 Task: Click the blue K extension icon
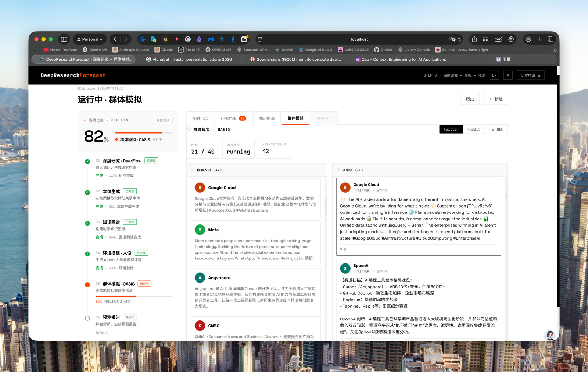click(143, 39)
